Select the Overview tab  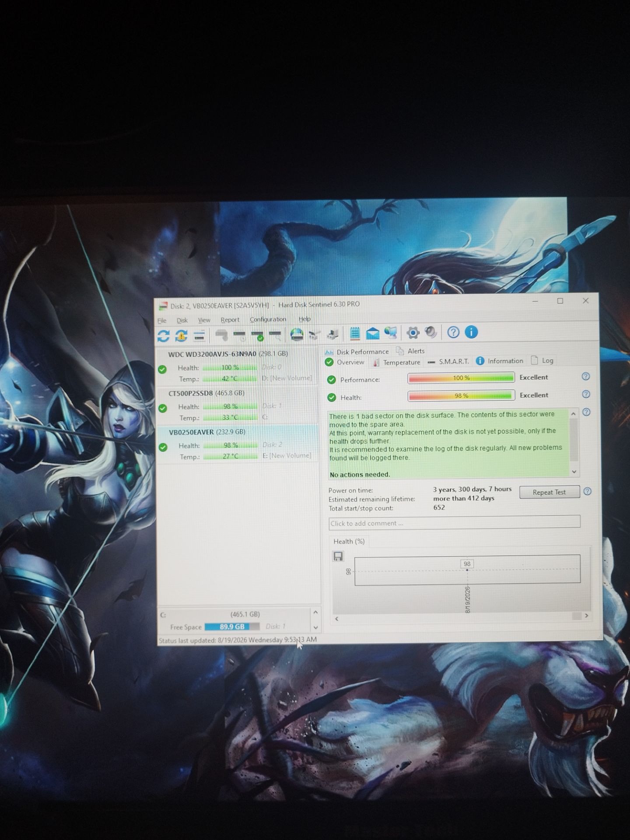pos(345,362)
